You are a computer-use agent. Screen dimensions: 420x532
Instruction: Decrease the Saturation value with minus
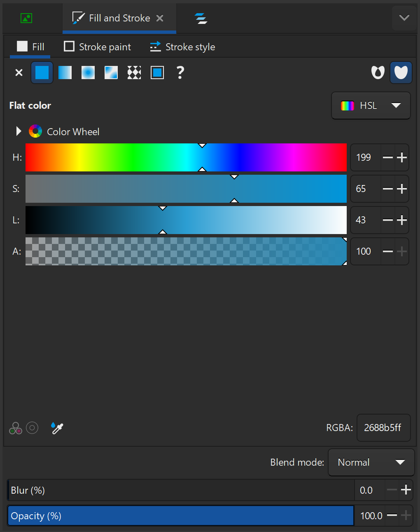(388, 189)
